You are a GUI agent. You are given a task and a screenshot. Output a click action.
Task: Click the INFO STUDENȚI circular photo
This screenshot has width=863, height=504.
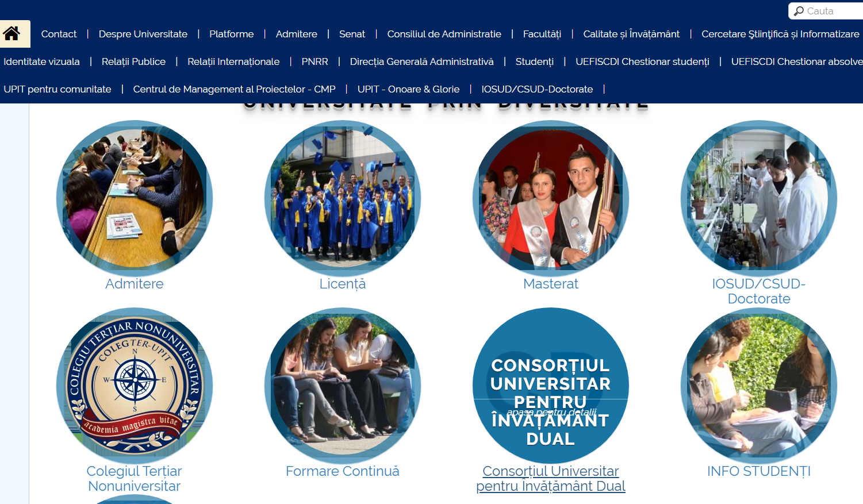(x=759, y=386)
